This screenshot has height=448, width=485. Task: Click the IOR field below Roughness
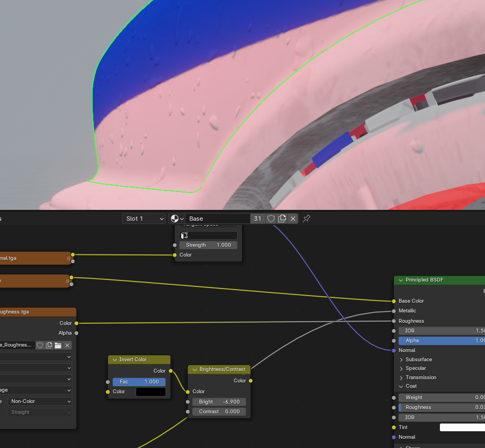point(442,331)
